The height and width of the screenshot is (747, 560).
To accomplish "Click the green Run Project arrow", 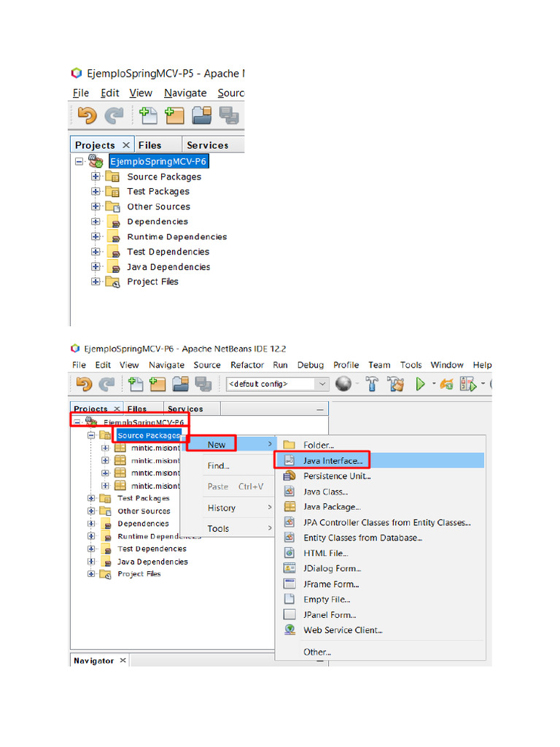I will 420,384.
